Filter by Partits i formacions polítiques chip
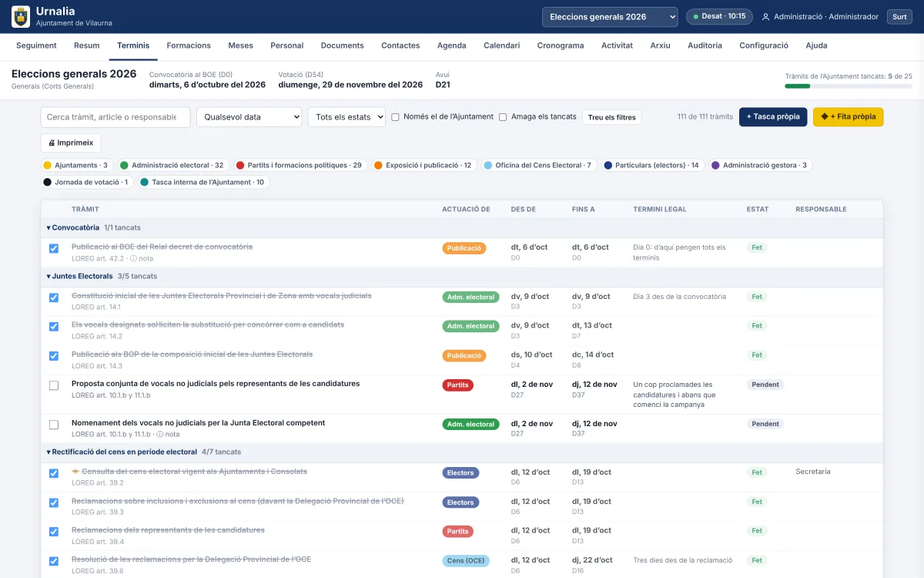This screenshot has height=578, width=924. click(x=300, y=165)
